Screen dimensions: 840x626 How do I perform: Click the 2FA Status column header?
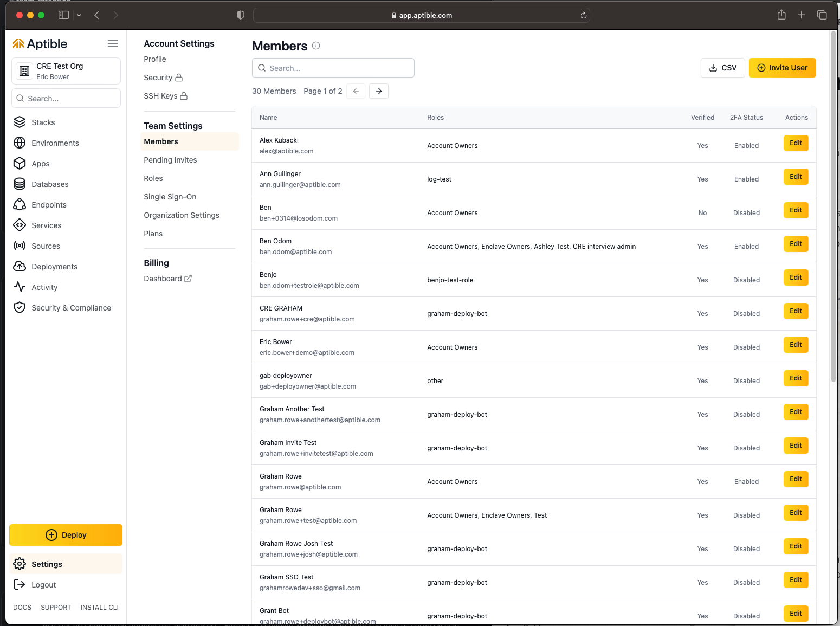point(746,118)
